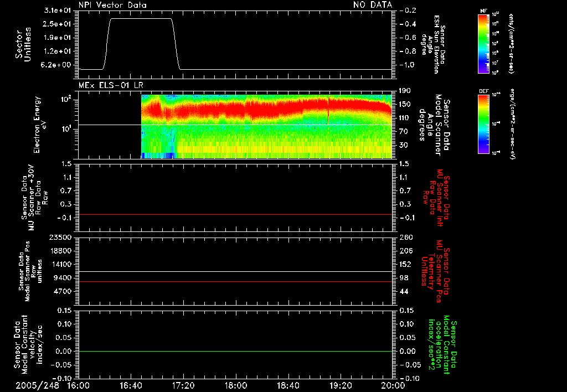
Task: Click the 23500 scanner position tick label
Action: click(60, 238)
